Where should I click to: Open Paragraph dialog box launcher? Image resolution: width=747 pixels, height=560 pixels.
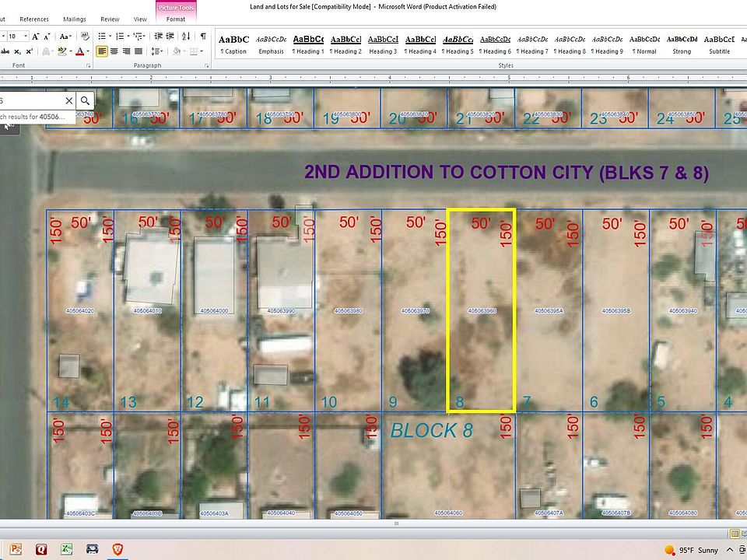(206, 65)
